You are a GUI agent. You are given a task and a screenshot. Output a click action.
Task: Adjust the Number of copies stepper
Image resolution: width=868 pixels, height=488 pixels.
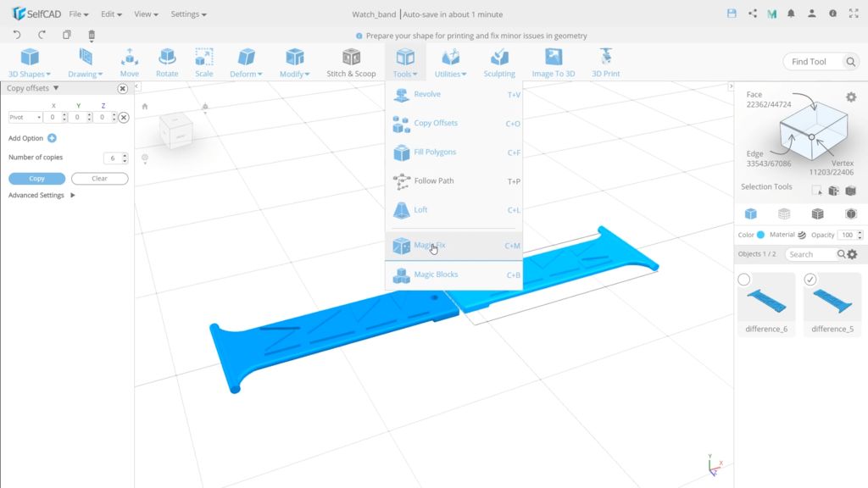tap(125, 158)
